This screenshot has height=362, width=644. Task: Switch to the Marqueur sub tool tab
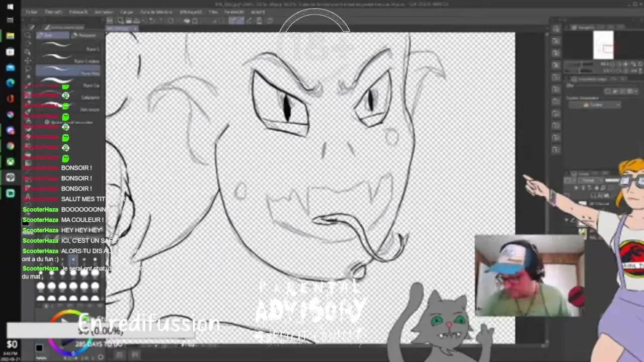point(85,35)
